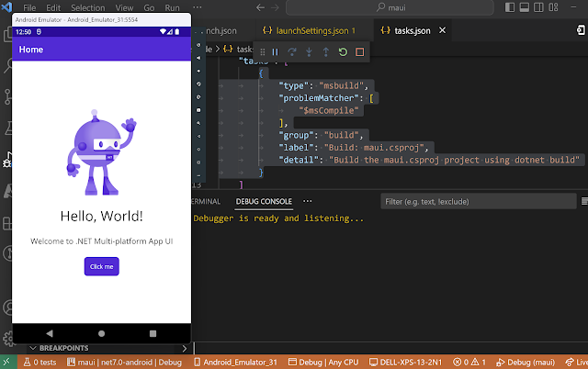Open the File menu
This screenshot has width=588, height=369.
click(29, 7)
